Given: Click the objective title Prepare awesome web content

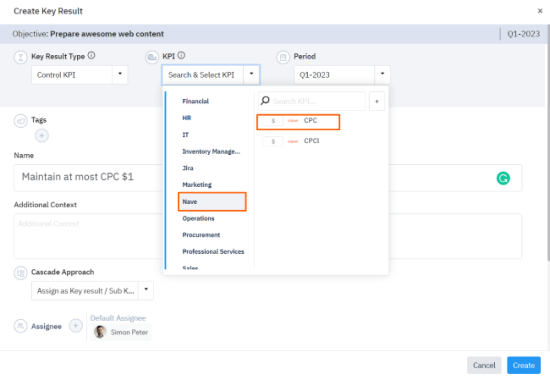Looking at the screenshot, I should pyautogui.click(x=107, y=34).
